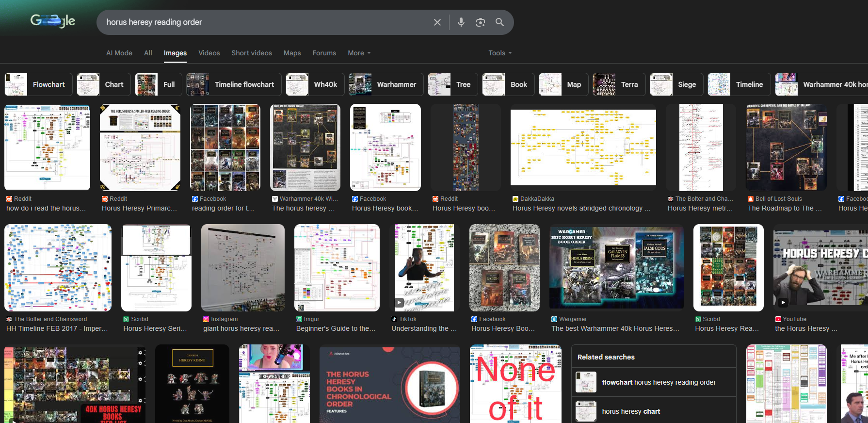Select the Map filter chip

(564, 84)
